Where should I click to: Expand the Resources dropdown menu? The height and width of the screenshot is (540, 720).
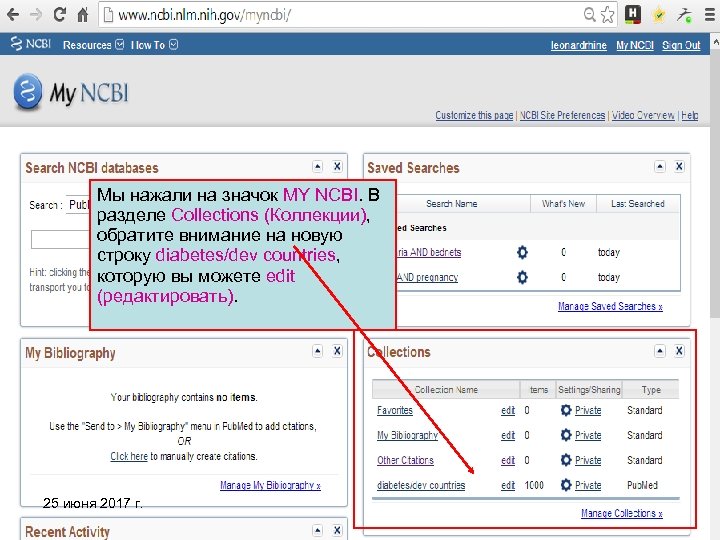click(93, 45)
